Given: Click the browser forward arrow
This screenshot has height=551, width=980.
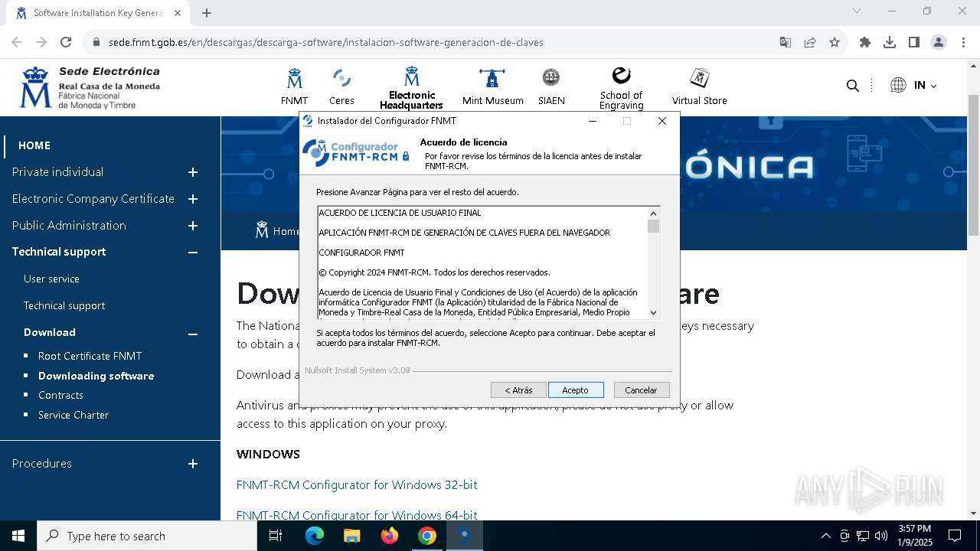Looking at the screenshot, I should coord(41,42).
